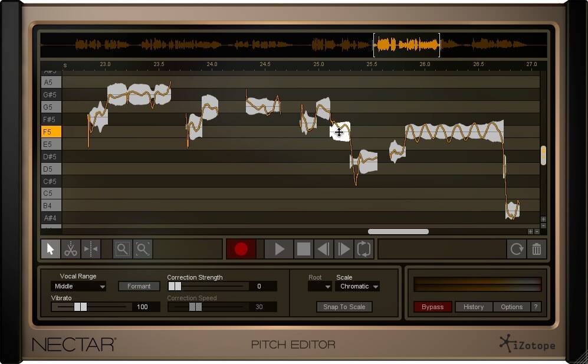Select the C5 piano key
The height and width of the screenshot is (364, 588).
coord(51,194)
